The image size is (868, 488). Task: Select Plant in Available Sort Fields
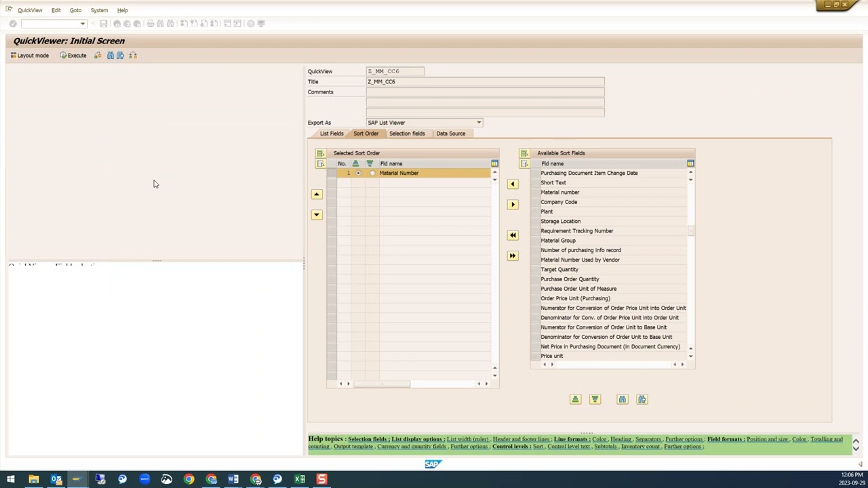(x=547, y=211)
